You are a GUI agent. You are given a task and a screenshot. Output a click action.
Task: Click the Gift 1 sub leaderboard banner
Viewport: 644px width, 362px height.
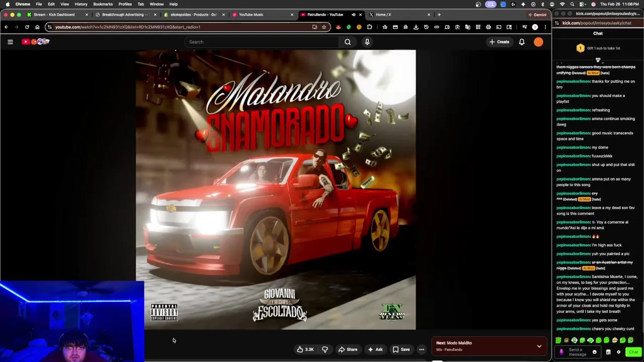(598, 48)
